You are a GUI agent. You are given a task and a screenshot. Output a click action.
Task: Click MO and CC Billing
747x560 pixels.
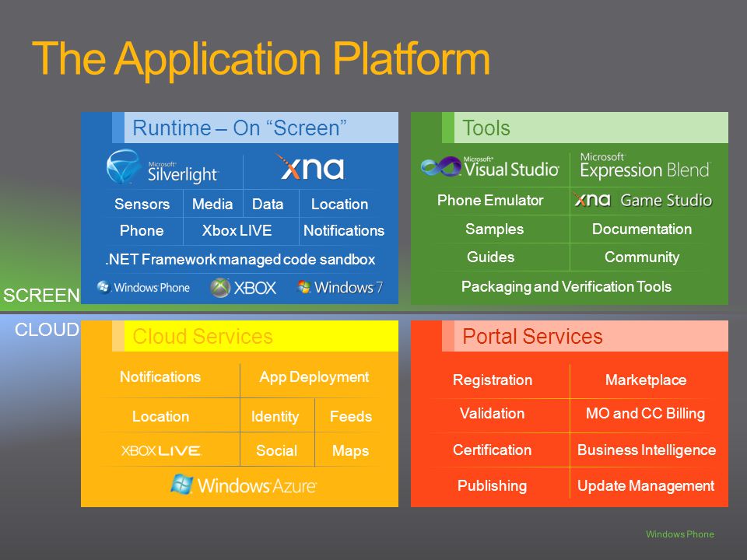point(645,413)
